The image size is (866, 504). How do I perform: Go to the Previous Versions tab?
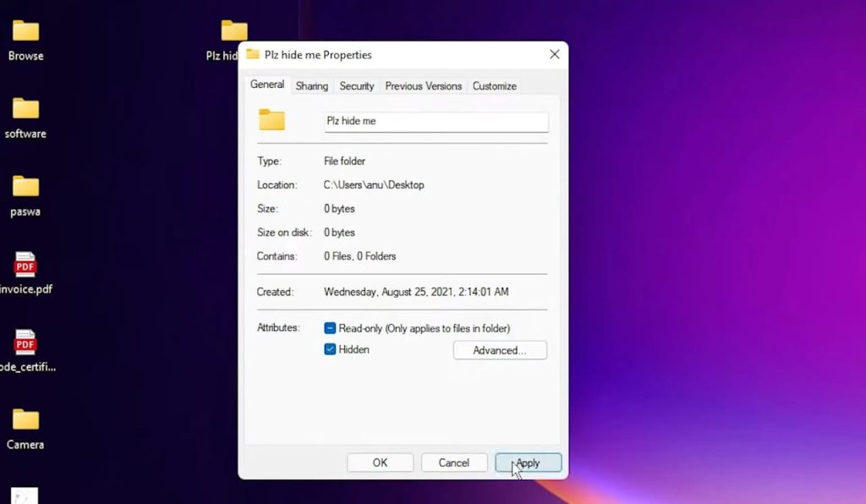click(x=424, y=86)
